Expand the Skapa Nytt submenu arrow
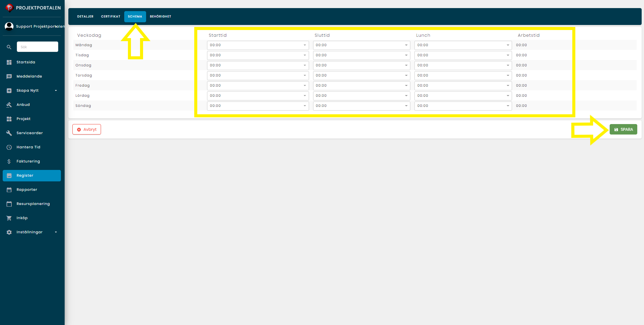The image size is (644, 325). coord(56,91)
